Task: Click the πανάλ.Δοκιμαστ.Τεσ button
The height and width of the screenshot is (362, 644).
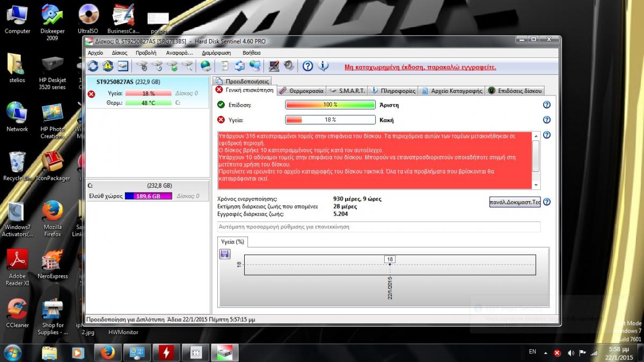Action: point(515,202)
